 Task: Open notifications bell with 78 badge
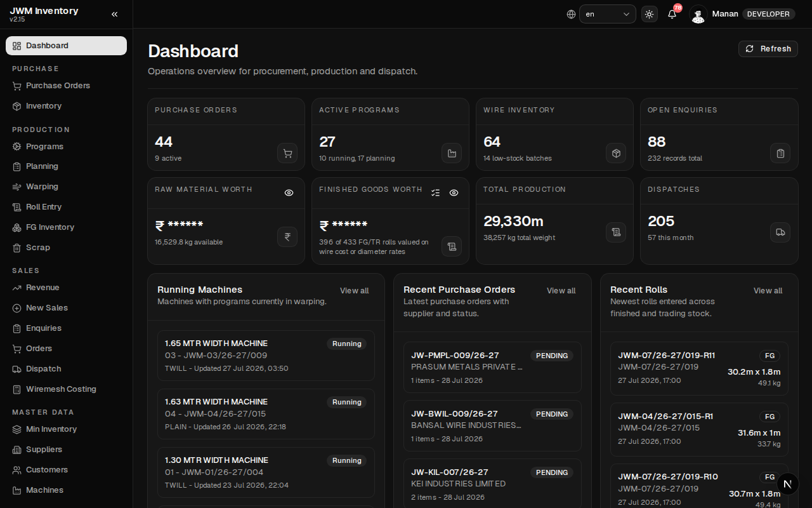(x=672, y=14)
